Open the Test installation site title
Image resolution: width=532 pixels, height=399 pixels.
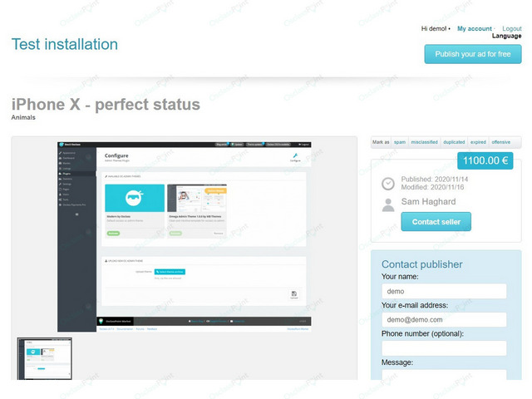tap(65, 44)
